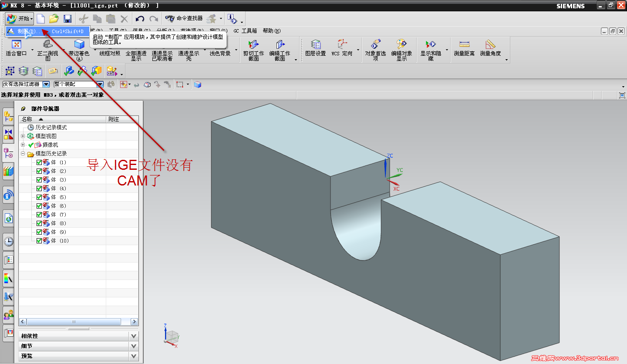Uncheck the 体 (7) checkbox

39,215
